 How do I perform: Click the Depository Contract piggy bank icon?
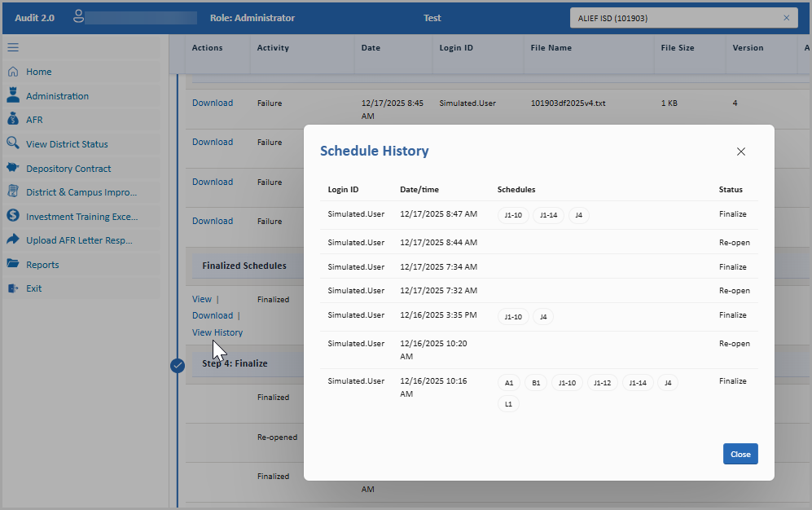[x=13, y=168]
